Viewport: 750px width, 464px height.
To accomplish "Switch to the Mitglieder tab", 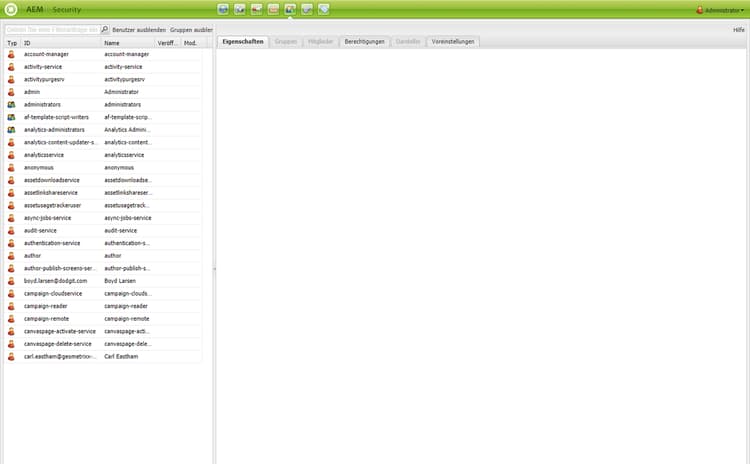I will click(x=320, y=42).
